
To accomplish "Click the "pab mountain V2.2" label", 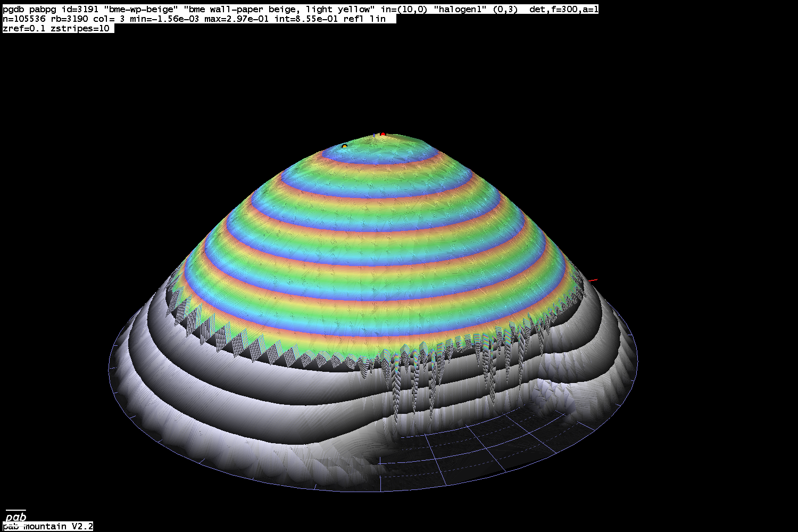I will 48,526.
